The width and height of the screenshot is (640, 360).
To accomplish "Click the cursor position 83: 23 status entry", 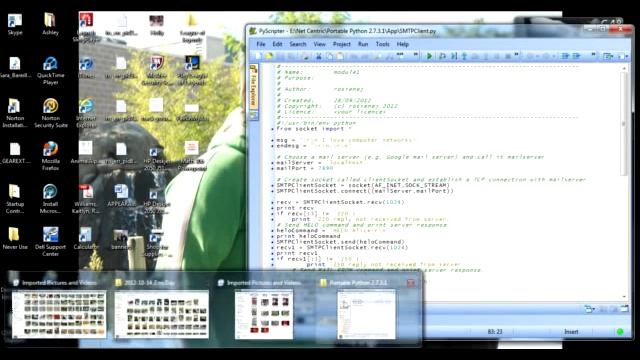I will pyautogui.click(x=495, y=332).
